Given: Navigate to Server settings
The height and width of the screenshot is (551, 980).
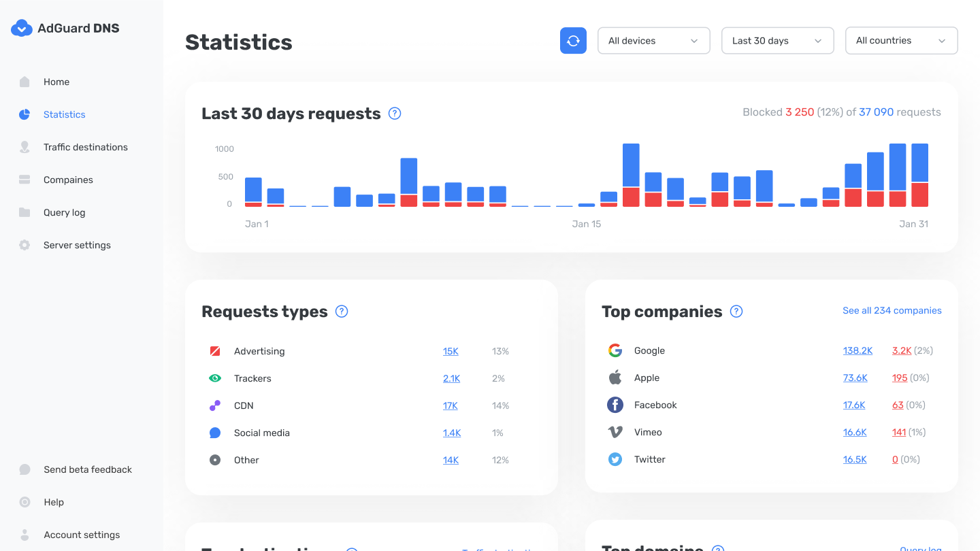Looking at the screenshot, I should point(77,245).
